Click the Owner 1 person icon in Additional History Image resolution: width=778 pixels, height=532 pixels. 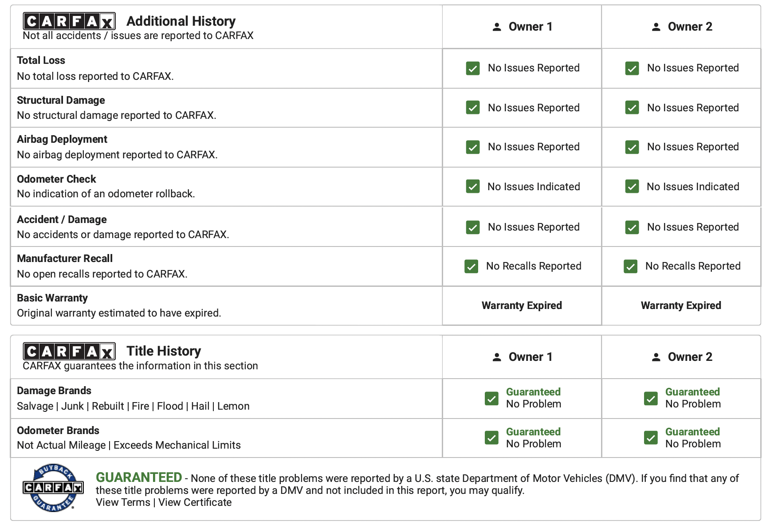pos(497,27)
